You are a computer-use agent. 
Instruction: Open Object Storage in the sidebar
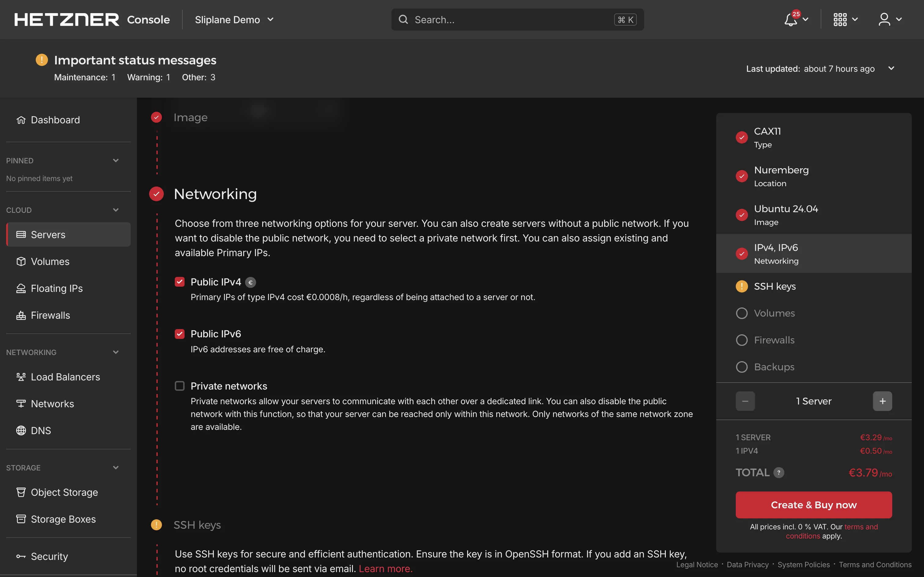coord(64,492)
